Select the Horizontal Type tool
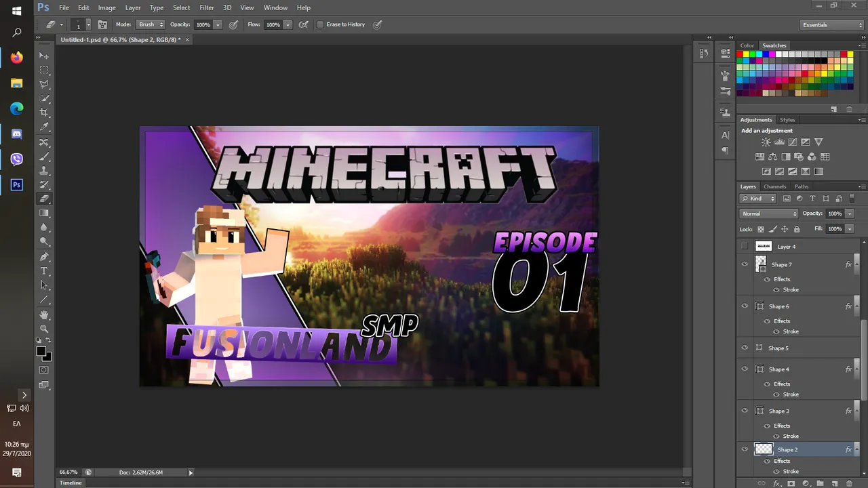The height and width of the screenshot is (488, 868). tap(44, 271)
